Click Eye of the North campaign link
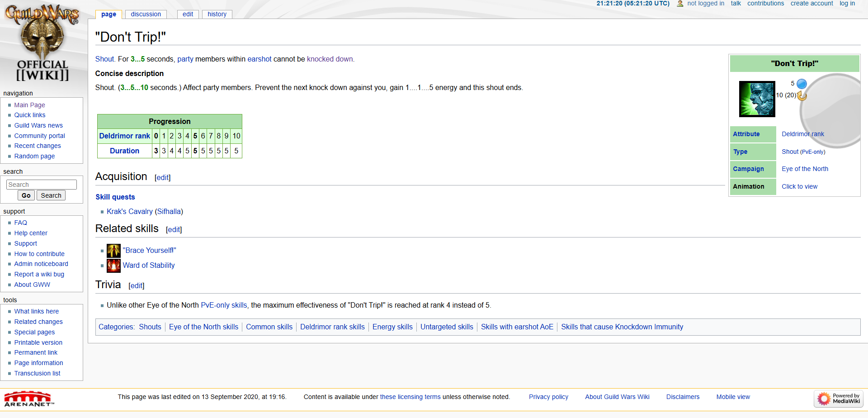 click(805, 169)
